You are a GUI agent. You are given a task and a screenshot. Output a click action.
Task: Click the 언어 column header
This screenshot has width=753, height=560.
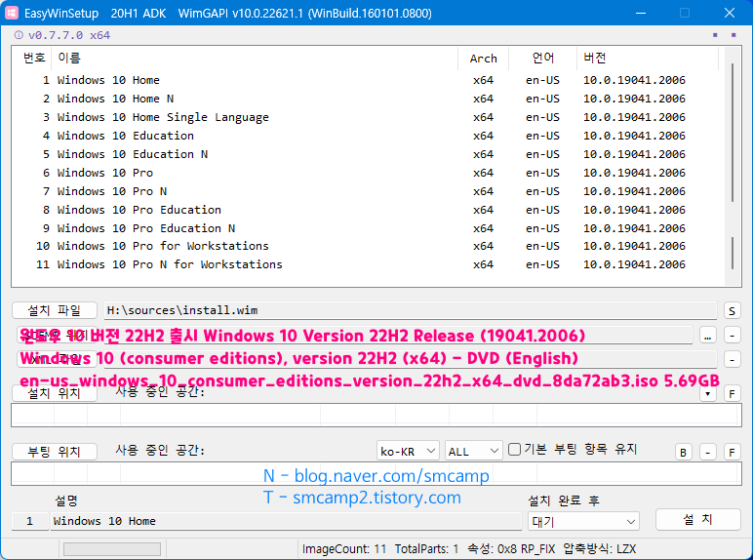pos(542,59)
